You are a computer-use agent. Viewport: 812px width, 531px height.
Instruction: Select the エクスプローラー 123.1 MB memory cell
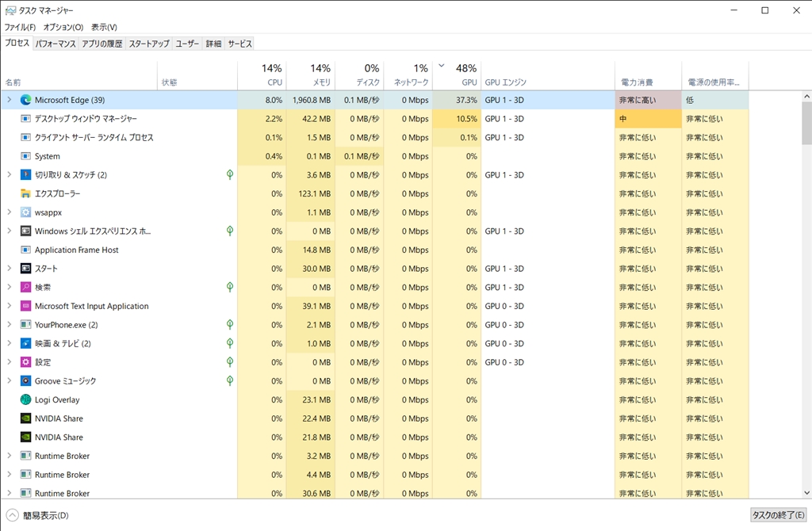[311, 193]
